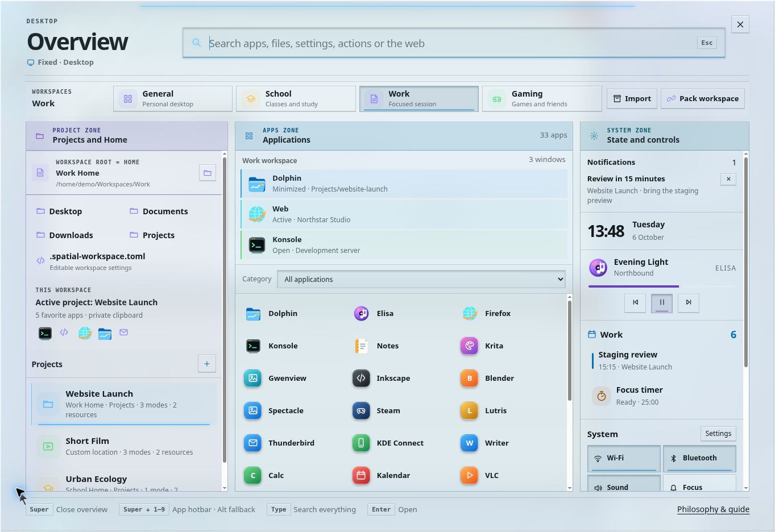
Task: Open the Category All applications dropdown
Action: click(x=421, y=279)
